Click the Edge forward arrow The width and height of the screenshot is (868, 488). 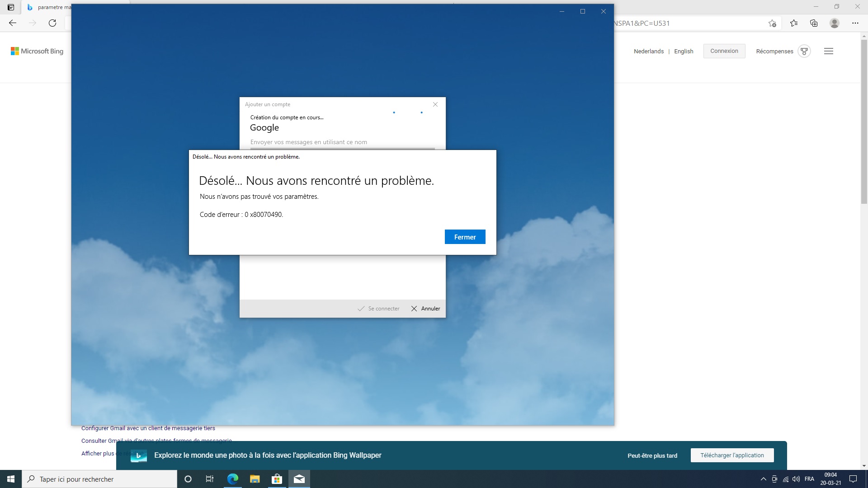point(33,23)
